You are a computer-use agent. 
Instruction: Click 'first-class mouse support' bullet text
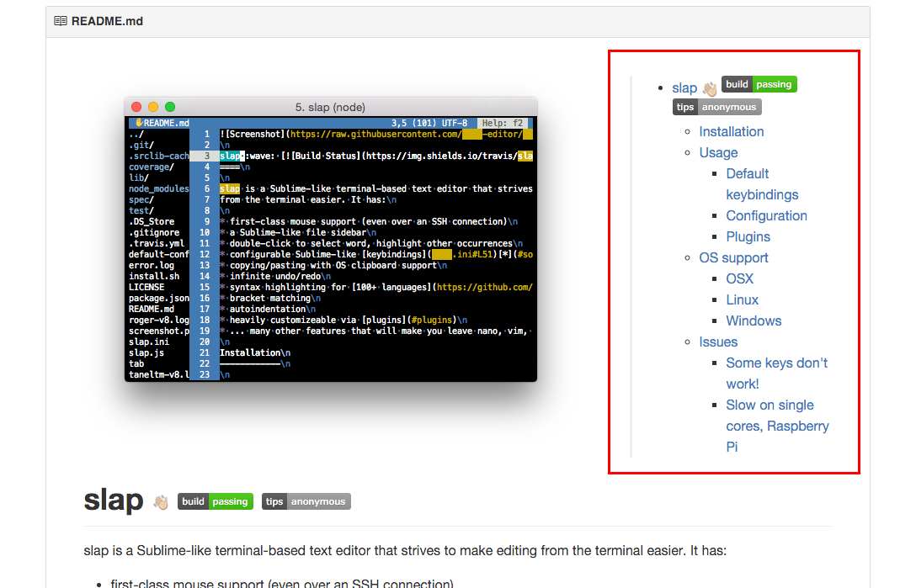point(281,583)
